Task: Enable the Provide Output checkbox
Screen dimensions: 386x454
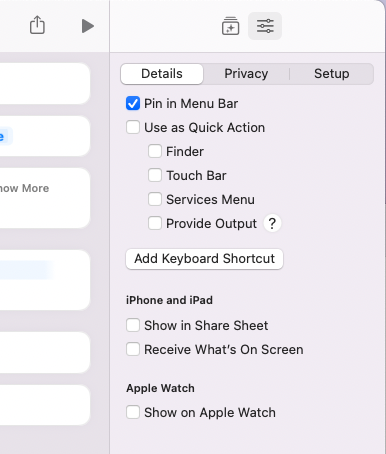Action: tap(155, 223)
